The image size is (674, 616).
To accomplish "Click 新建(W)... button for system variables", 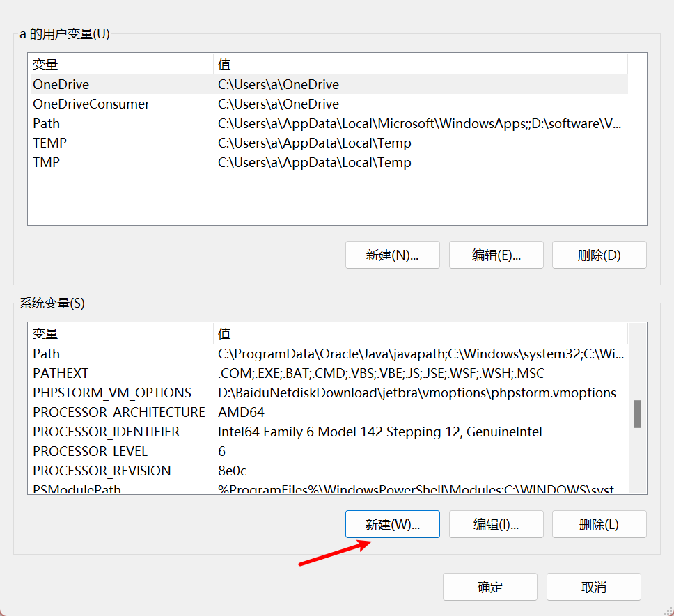I will point(393,524).
